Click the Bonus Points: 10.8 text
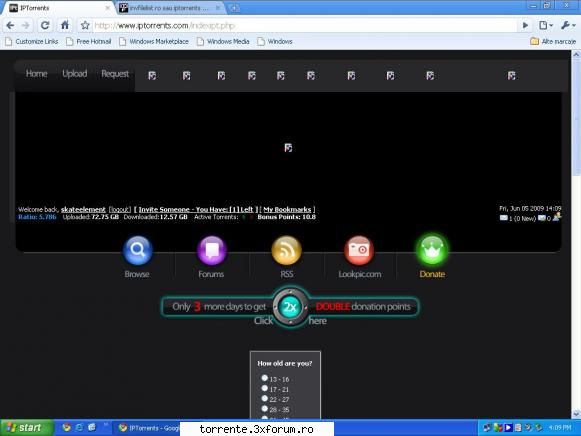581x436 pixels. (287, 217)
